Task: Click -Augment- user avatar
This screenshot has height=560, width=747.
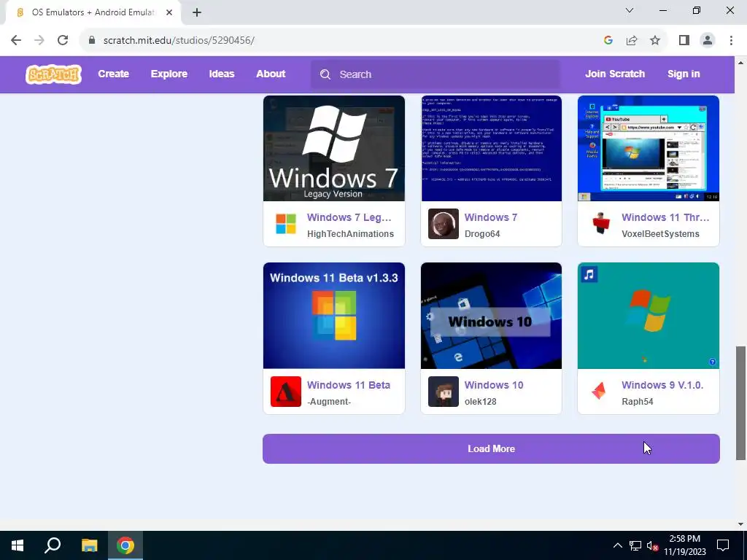Action: (286, 392)
